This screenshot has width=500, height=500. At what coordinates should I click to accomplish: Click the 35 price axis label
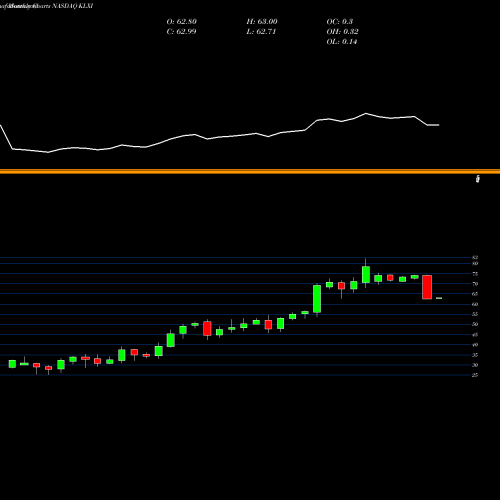(x=475, y=355)
